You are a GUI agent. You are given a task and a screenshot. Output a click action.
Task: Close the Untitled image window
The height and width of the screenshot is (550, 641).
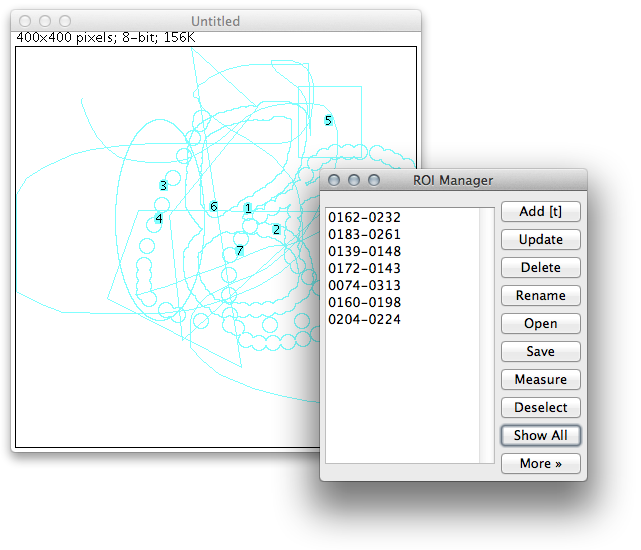tap(25, 21)
